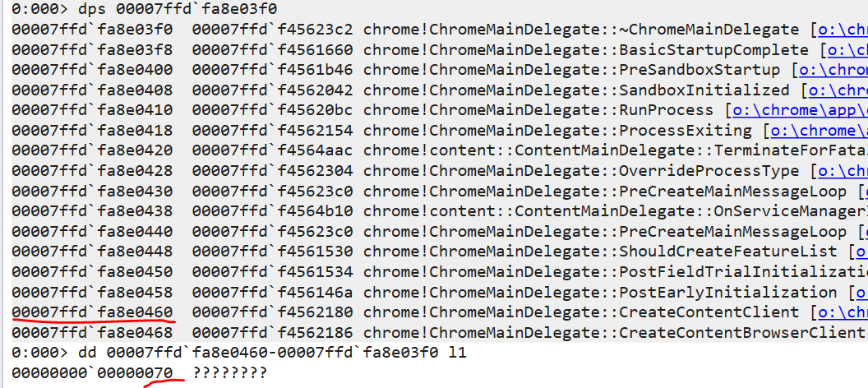Click stack address 00007ffd`fa8e0430
Image resolution: width=868 pixels, height=388 pixels.
92,191
